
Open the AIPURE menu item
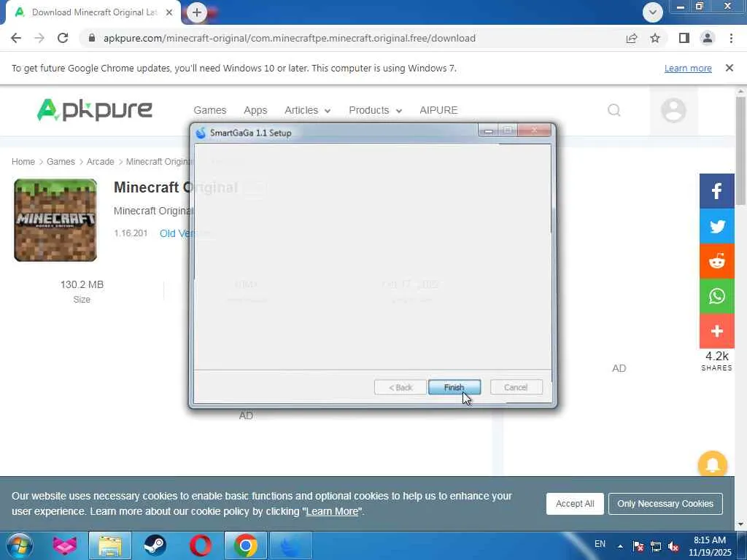point(438,110)
